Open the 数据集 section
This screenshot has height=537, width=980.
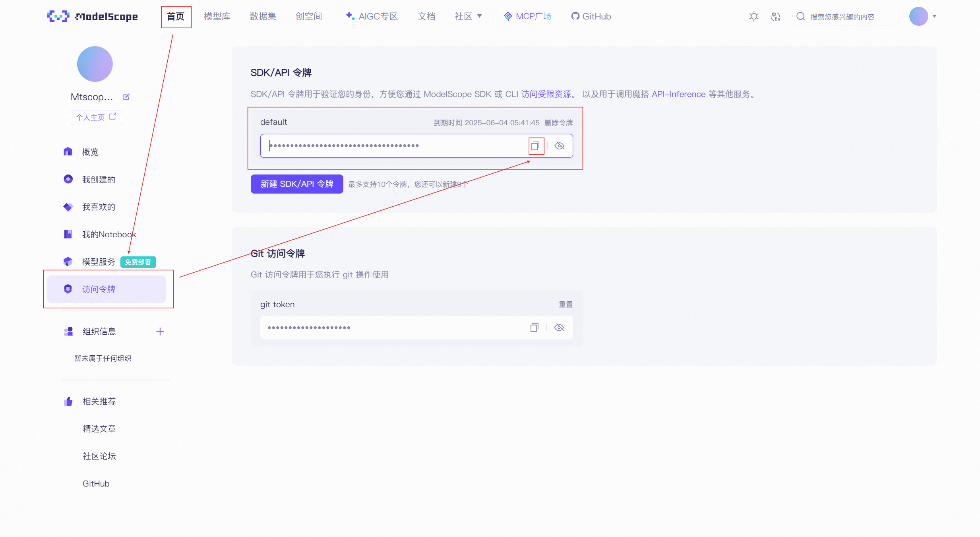tap(263, 16)
